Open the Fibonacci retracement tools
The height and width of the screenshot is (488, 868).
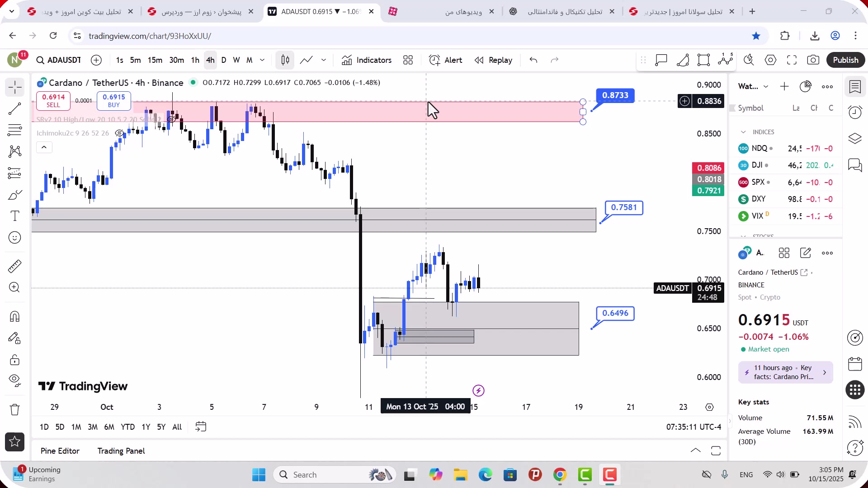point(14,131)
